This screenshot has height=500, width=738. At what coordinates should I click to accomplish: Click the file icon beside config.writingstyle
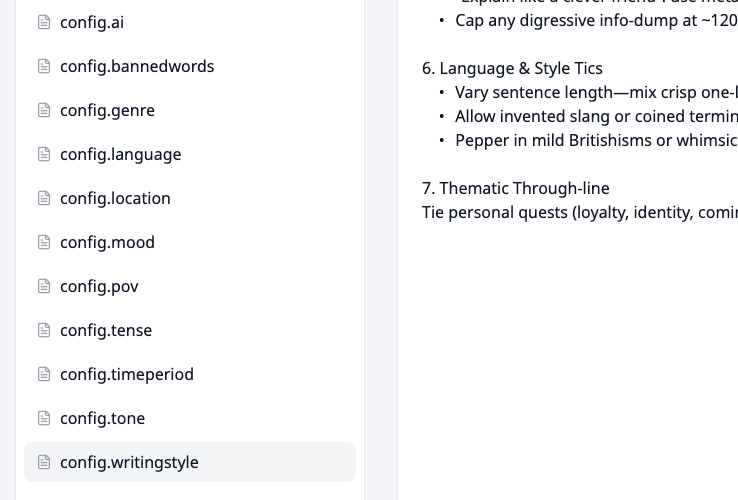[x=44, y=462]
